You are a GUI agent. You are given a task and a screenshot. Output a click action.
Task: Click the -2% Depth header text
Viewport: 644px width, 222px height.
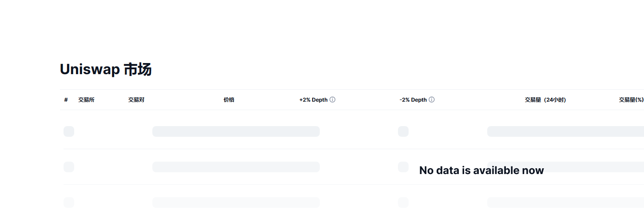pyautogui.click(x=413, y=100)
